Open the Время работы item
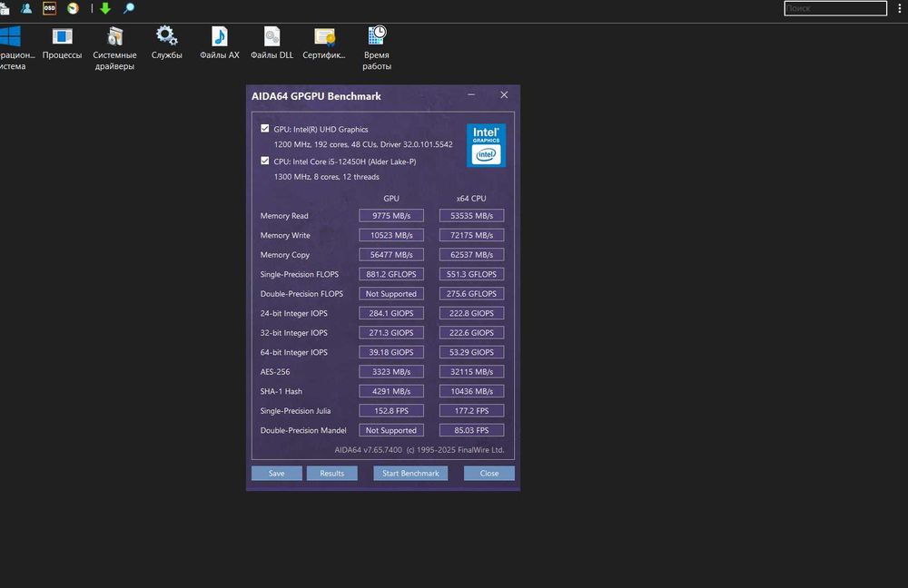This screenshot has height=588, width=908. click(x=377, y=48)
